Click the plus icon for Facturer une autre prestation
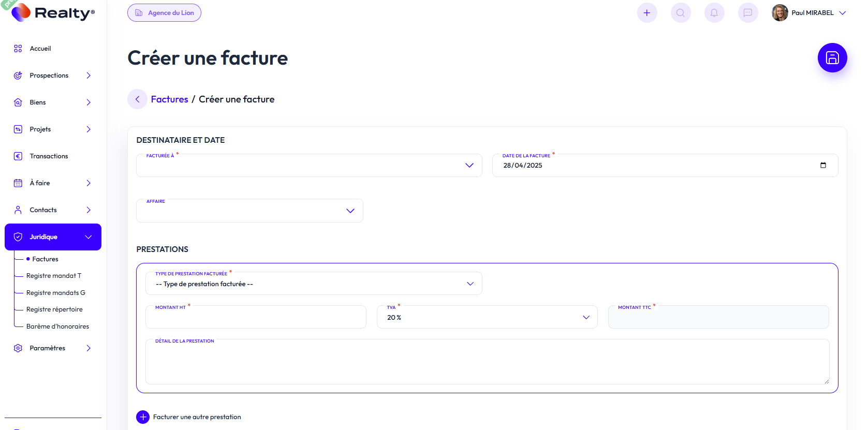 tap(143, 417)
